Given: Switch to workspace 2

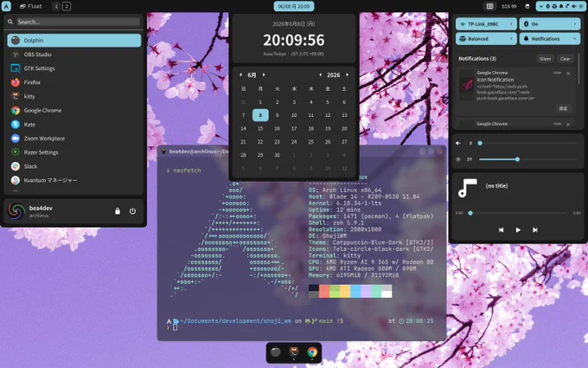Looking at the screenshot, I should coord(67,6).
